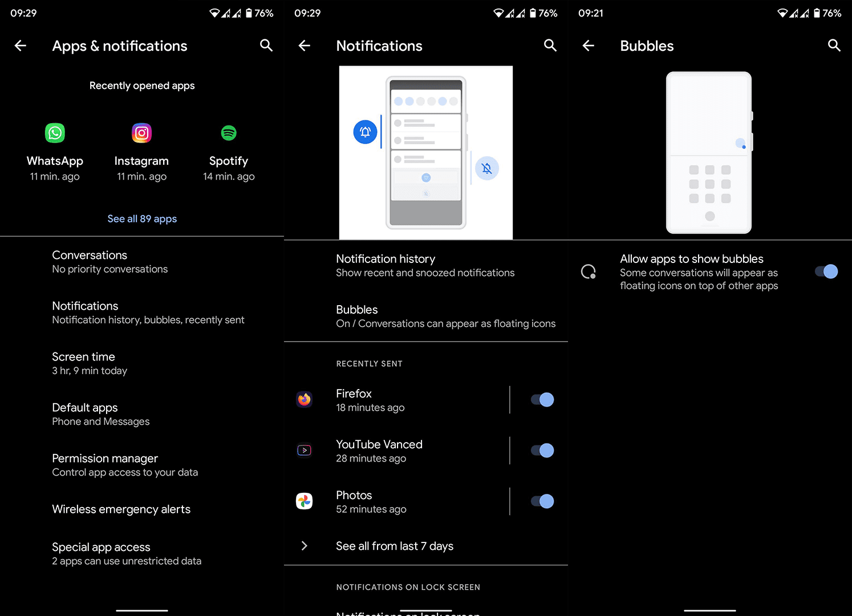Open Special app access entry
The width and height of the screenshot is (852, 616).
(142, 554)
